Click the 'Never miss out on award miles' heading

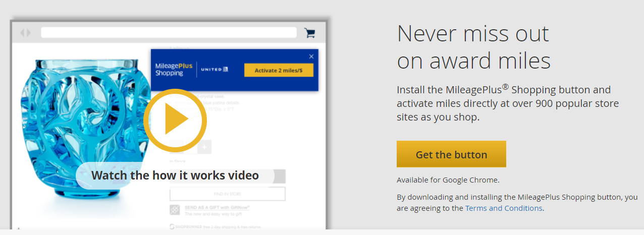point(473,47)
